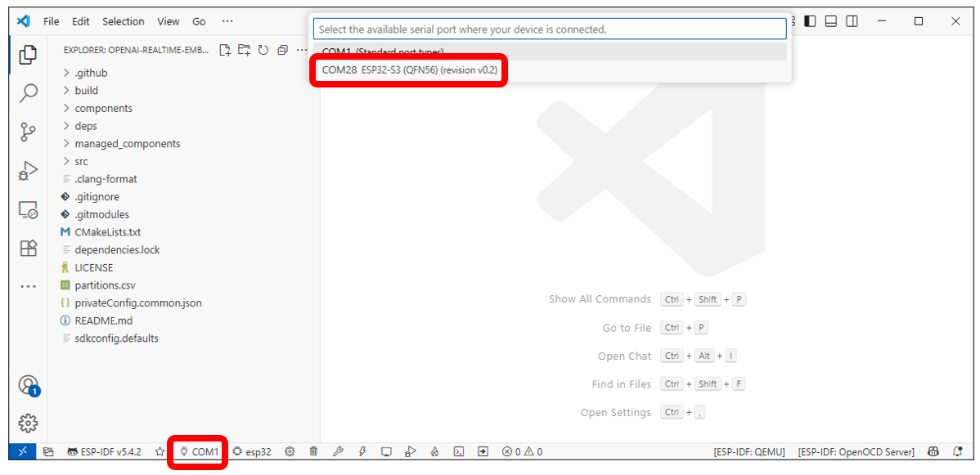Screen dimensions: 980x475
Task: Select COM28 ESP32-S3 (QFN56) port option
Action: pyautogui.click(x=550, y=70)
